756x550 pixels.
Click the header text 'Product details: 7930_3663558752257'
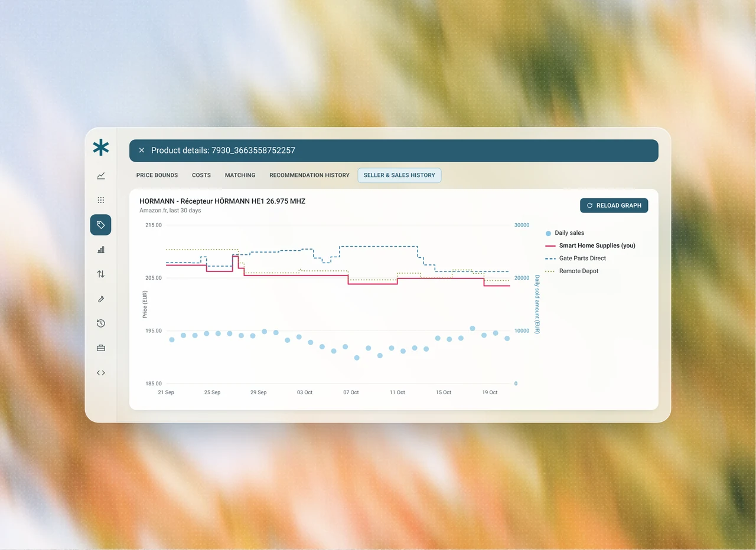point(223,150)
